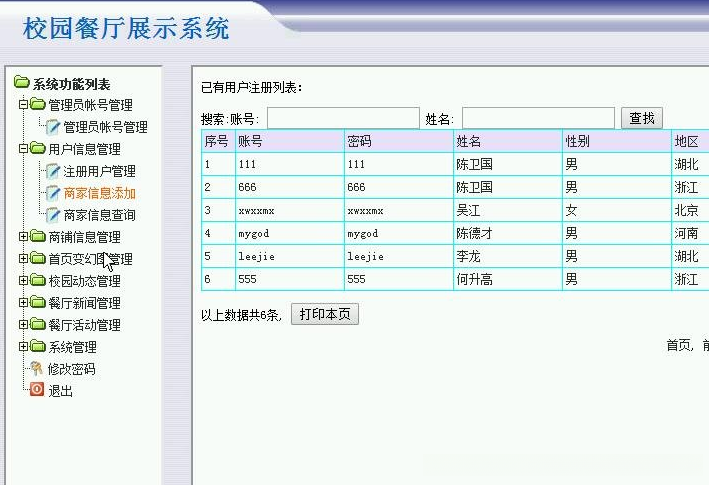
Task: Click the 修改密码 keys icon
Action: coord(36,369)
